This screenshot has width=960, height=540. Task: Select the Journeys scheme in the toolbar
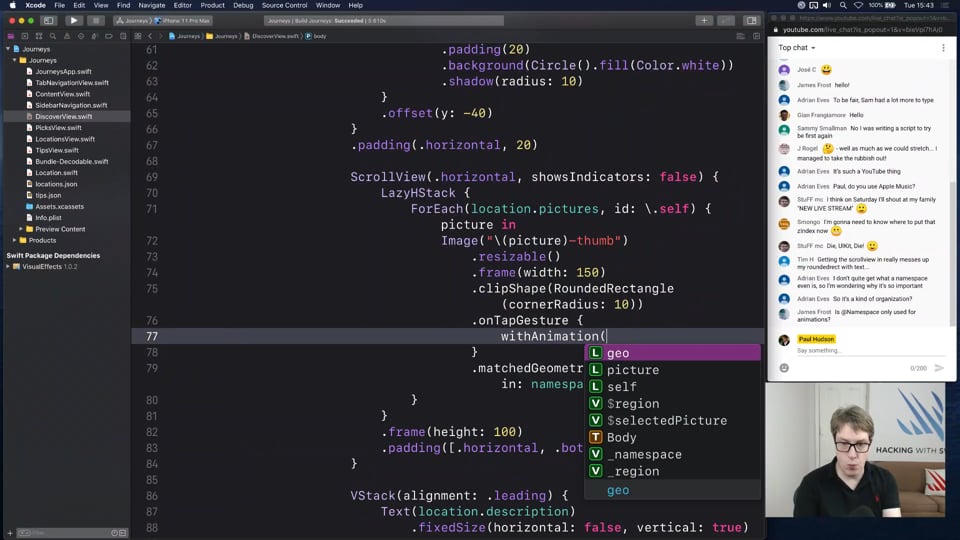(x=133, y=20)
